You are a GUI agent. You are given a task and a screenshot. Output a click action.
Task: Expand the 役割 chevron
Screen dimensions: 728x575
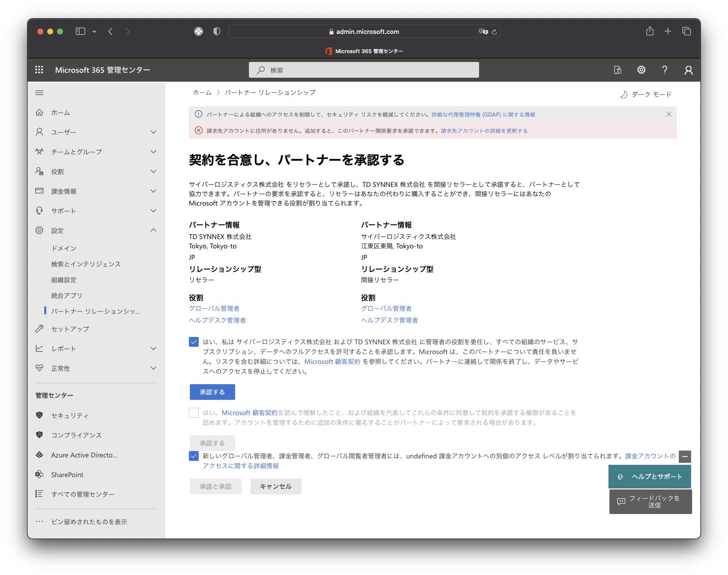tap(153, 171)
